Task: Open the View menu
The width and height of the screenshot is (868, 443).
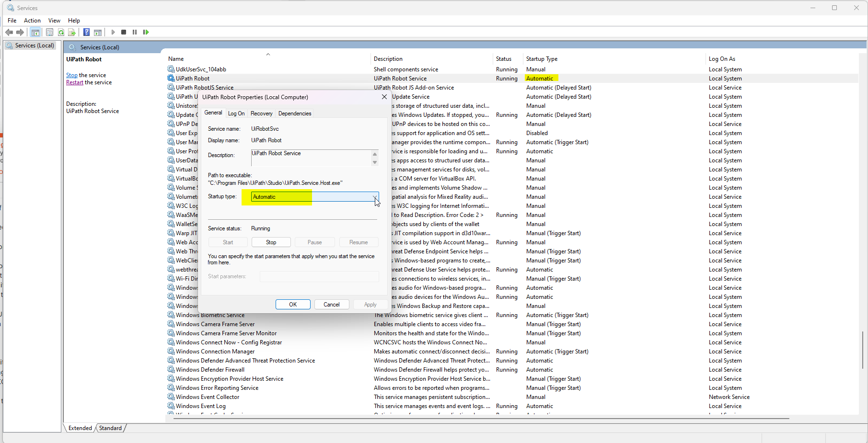Action: pos(54,21)
